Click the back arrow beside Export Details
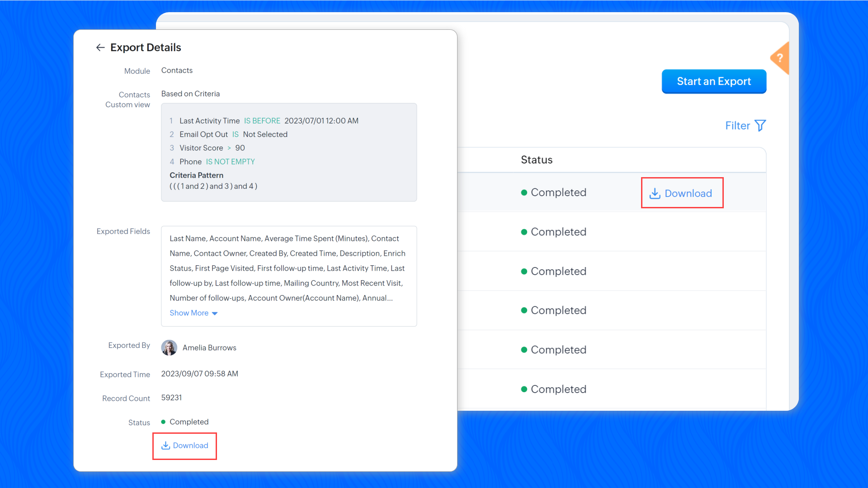Image resolution: width=868 pixels, height=488 pixels. [x=100, y=47]
